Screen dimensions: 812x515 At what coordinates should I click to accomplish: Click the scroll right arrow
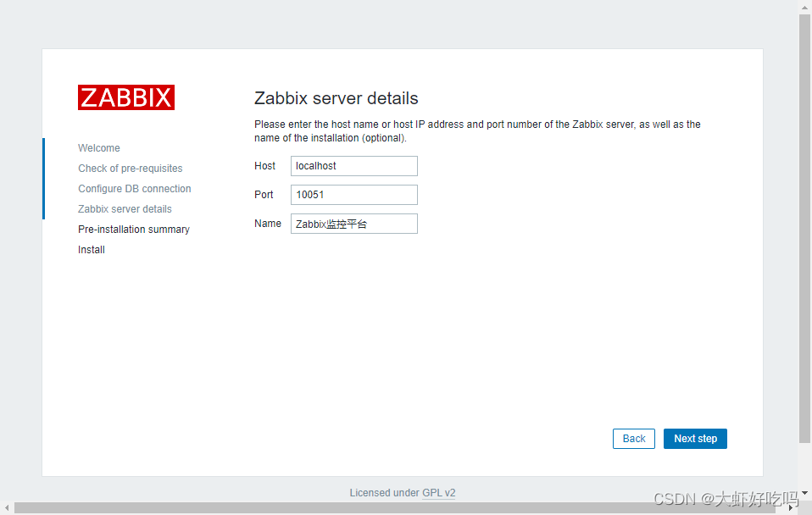(791, 507)
